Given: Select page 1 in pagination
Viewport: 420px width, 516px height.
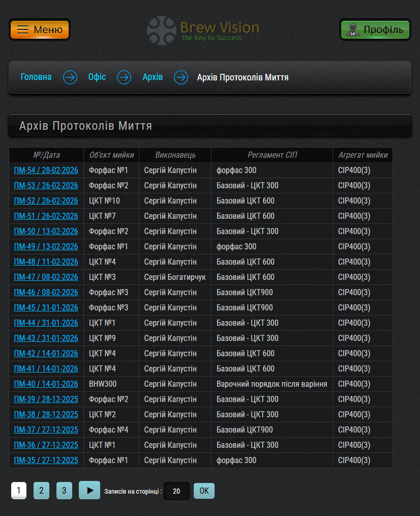Looking at the screenshot, I should pos(19,491).
